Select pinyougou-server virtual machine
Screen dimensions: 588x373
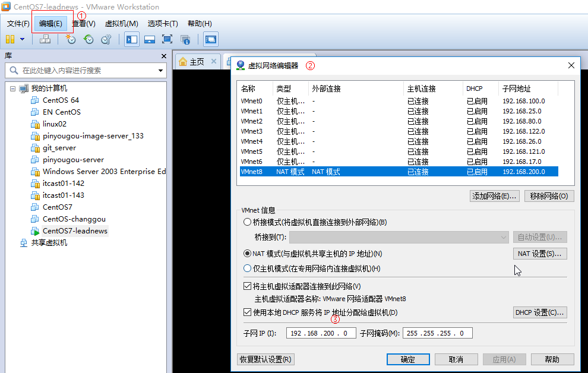(x=73, y=160)
